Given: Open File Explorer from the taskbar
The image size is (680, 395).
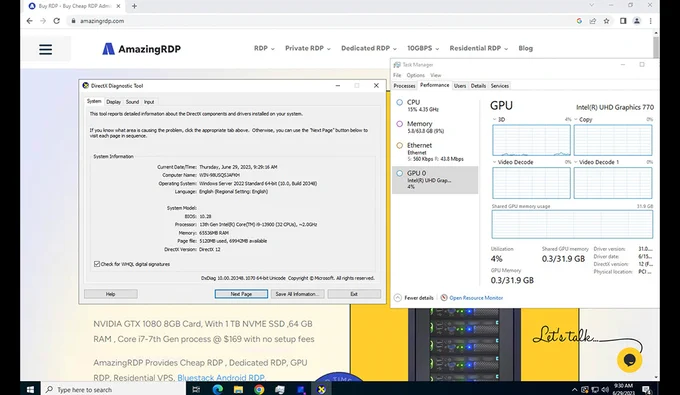Looking at the screenshot, I should click(x=238, y=389).
